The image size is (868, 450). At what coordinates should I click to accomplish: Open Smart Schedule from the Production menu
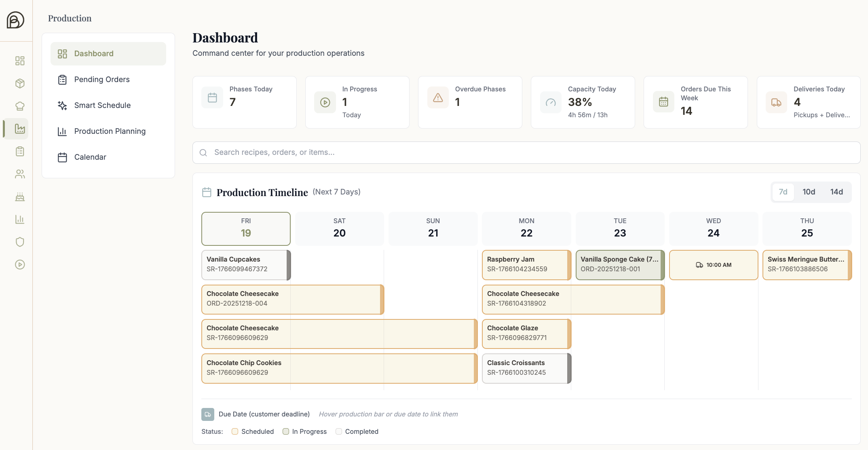coord(102,105)
